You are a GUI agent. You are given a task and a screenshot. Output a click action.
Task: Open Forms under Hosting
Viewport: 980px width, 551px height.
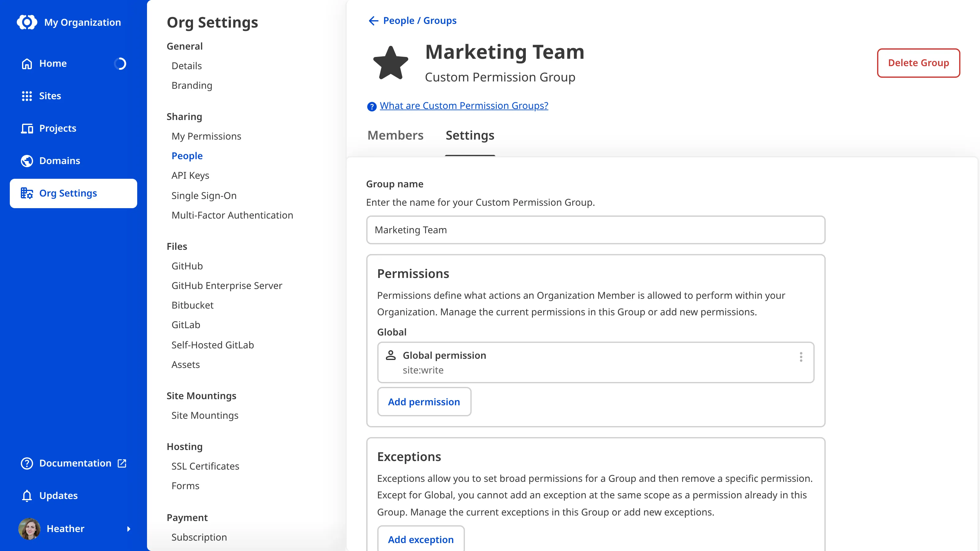(185, 485)
